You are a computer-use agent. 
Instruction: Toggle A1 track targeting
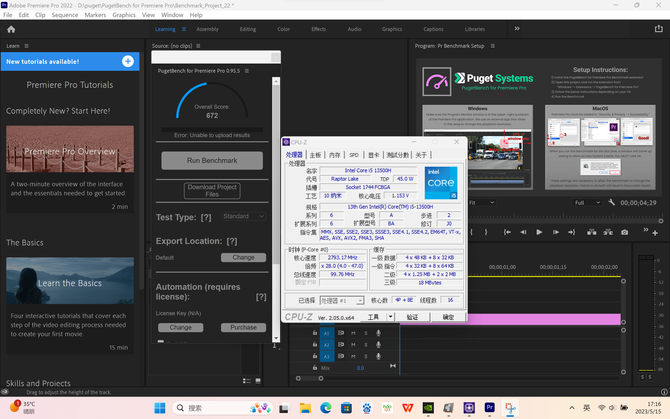pyautogui.click(x=326, y=333)
